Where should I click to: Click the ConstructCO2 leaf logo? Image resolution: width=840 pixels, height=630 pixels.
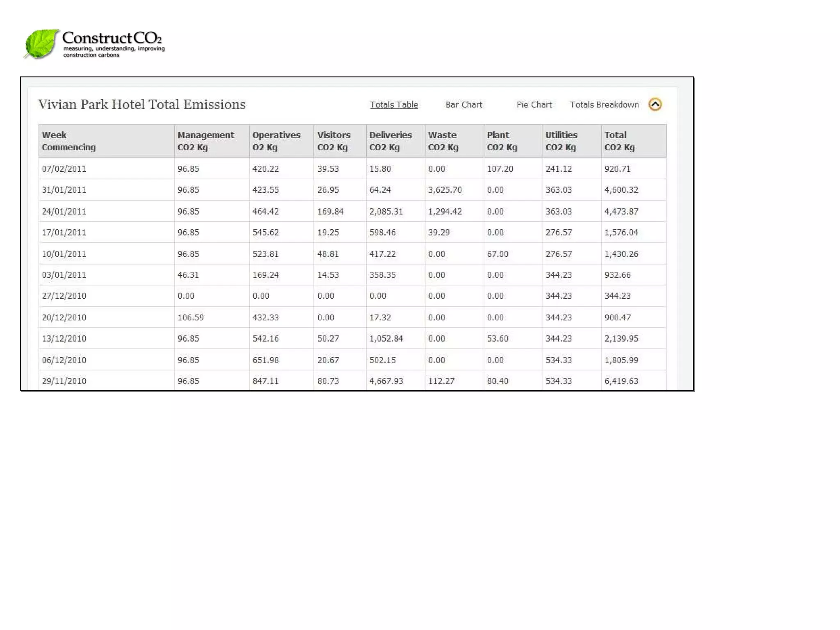tap(41, 43)
